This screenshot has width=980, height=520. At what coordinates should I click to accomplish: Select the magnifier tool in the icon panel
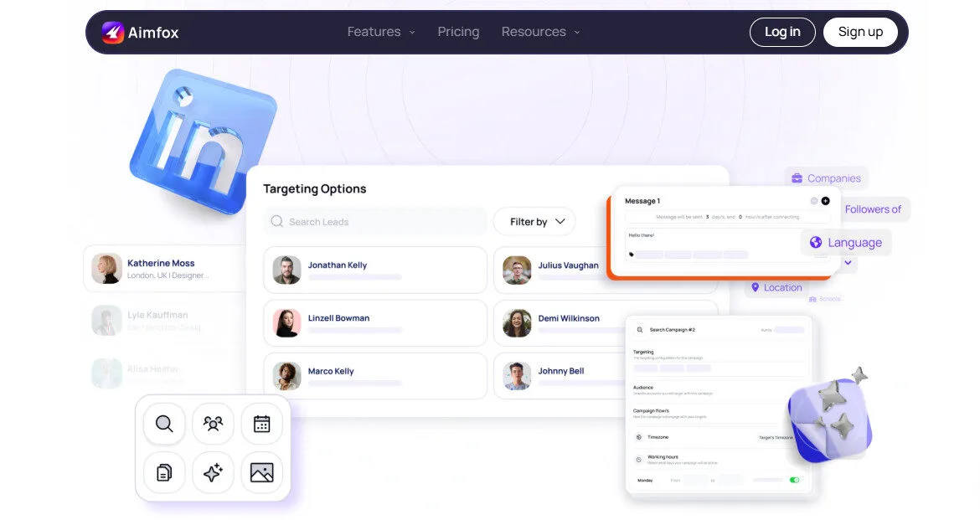point(163,424)
